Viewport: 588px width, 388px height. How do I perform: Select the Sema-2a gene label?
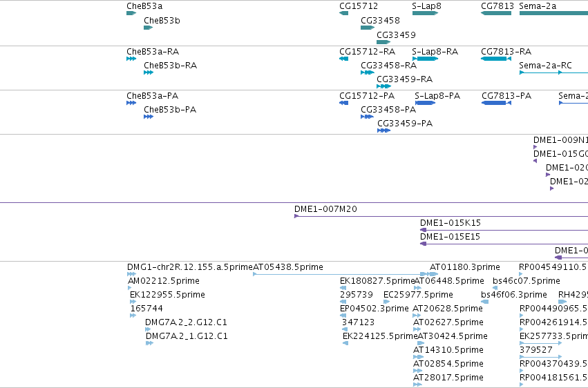[x=538, y=6]
